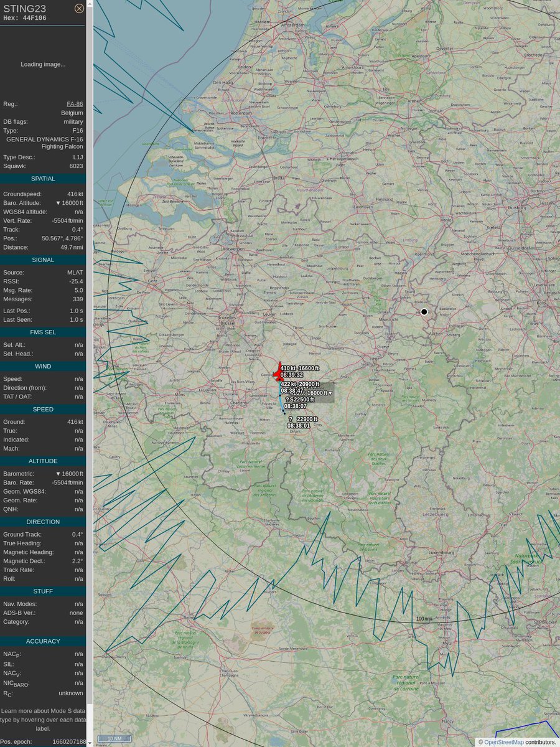Image resolution: width=560 pixels, height=747 pixels.
Task: Open the FA-86 registration link
Action: pyautogui.click(x=74, y=104)
